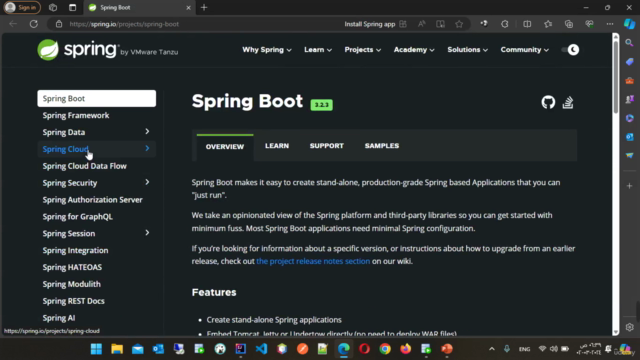Image resolution: width=640 pixels, height=360 pixels.
Task: Open Edge sidebar settings gear
Action: tap(629, 327)
